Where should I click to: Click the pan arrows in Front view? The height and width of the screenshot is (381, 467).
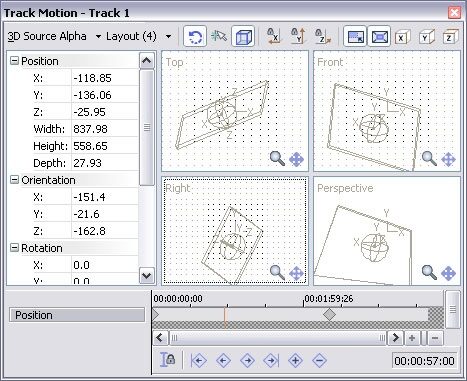[448, 159]
